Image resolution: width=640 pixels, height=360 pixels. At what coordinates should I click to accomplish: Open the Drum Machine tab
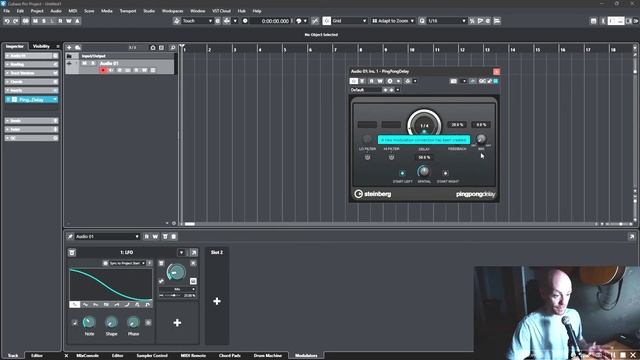click(x=267, y=356)
